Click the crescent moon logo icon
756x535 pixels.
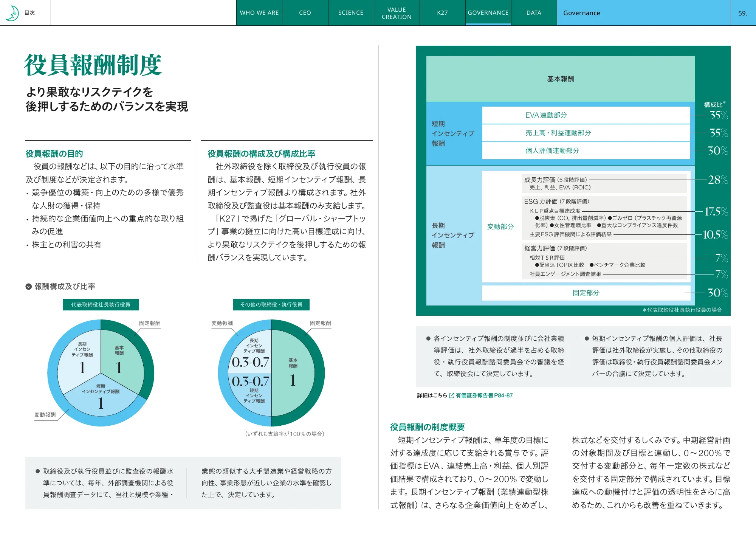[x=12, y=12]
